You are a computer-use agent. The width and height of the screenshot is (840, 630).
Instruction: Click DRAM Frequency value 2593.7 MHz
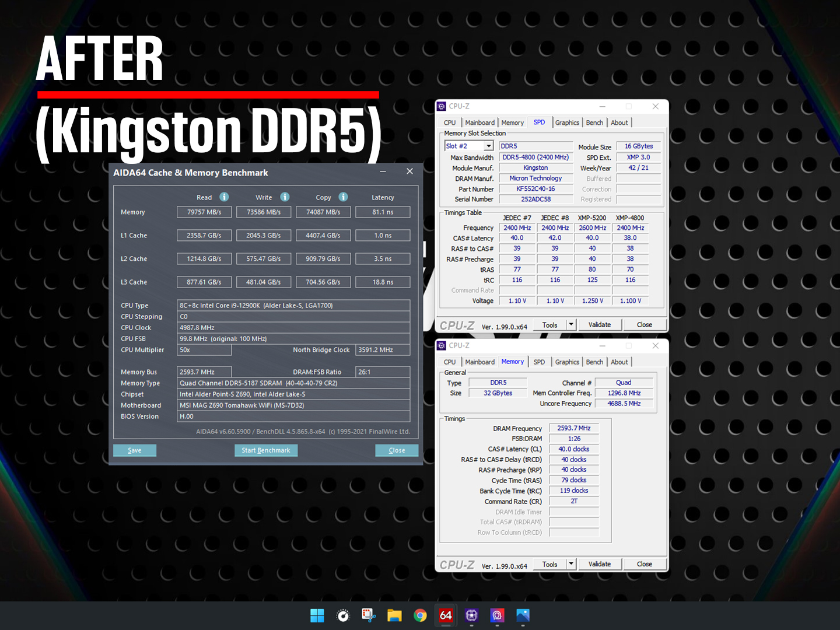coord(574,428)
